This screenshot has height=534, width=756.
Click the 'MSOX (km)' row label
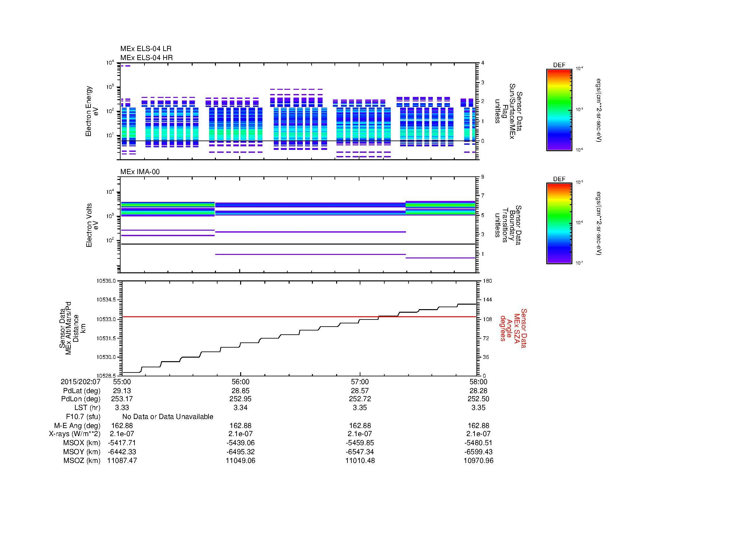tap(82, 443)
